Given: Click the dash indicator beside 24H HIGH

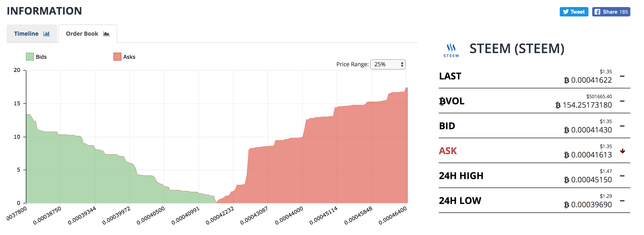Looking at the screenshot, I should point(622,176).
